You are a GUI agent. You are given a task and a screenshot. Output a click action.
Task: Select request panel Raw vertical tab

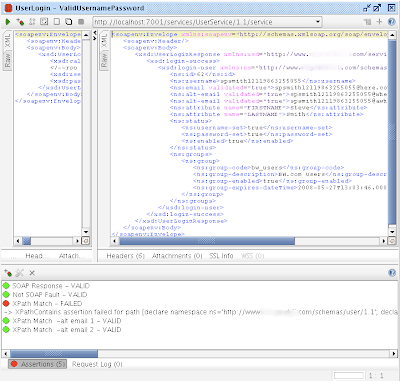pyautogui.click(x=7, y=59)
